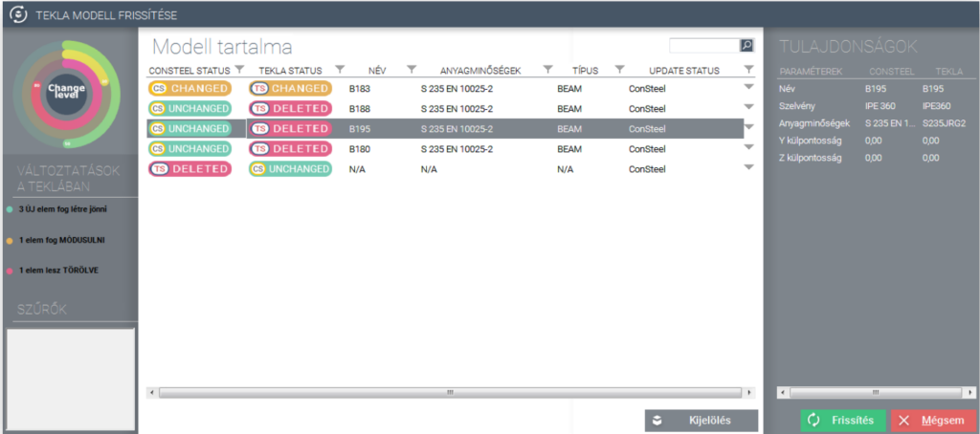
Task: Open the Update Status column filter funnel
Action: click(x=748, y=70)
